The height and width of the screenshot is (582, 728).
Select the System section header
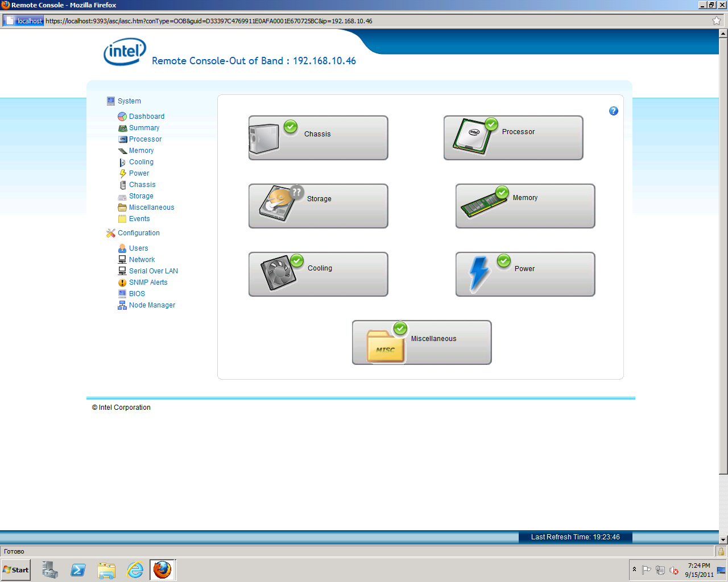pyautogui.click(x=129, y=101)
